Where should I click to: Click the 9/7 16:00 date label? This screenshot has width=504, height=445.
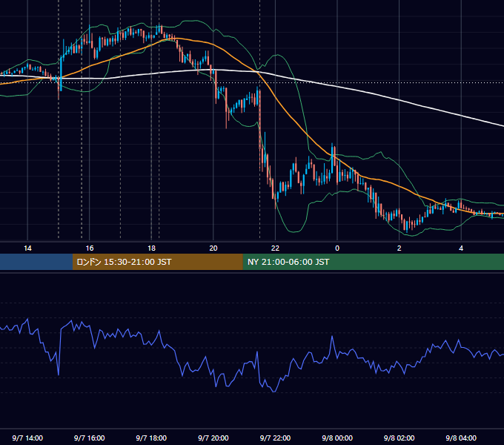pos(90,438)
